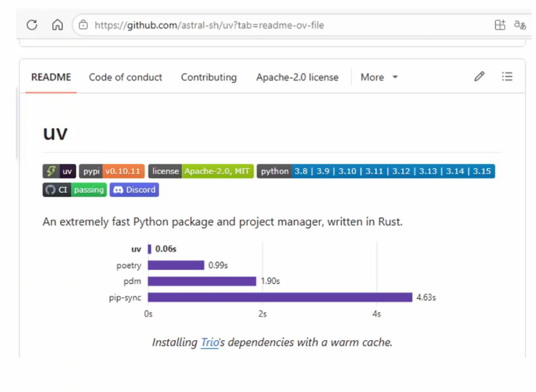Open the pypi v0.10.11 badge
536x392 pixels.
point(112,171)
